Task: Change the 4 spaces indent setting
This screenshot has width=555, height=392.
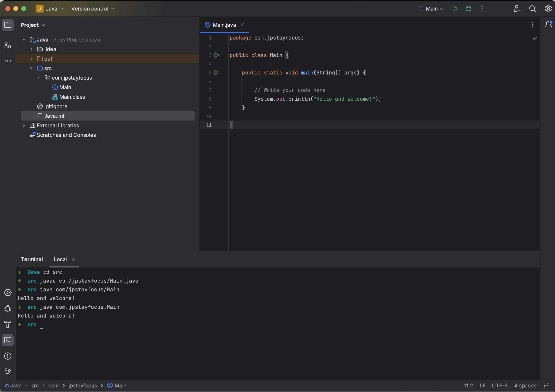Action: [525, 386]
